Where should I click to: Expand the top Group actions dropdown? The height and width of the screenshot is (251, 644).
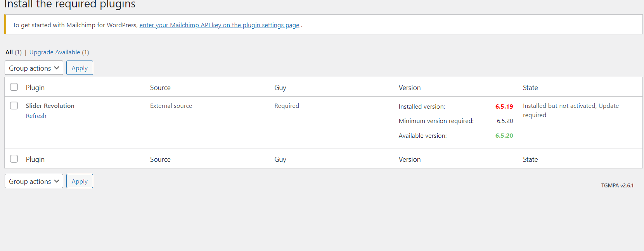tap(34, 68)
